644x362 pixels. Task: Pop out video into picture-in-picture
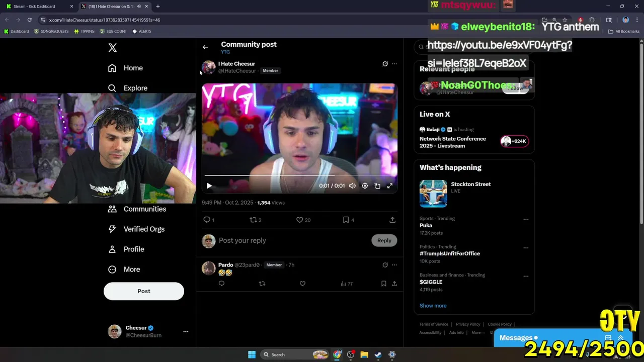click(x=377, y=186)
